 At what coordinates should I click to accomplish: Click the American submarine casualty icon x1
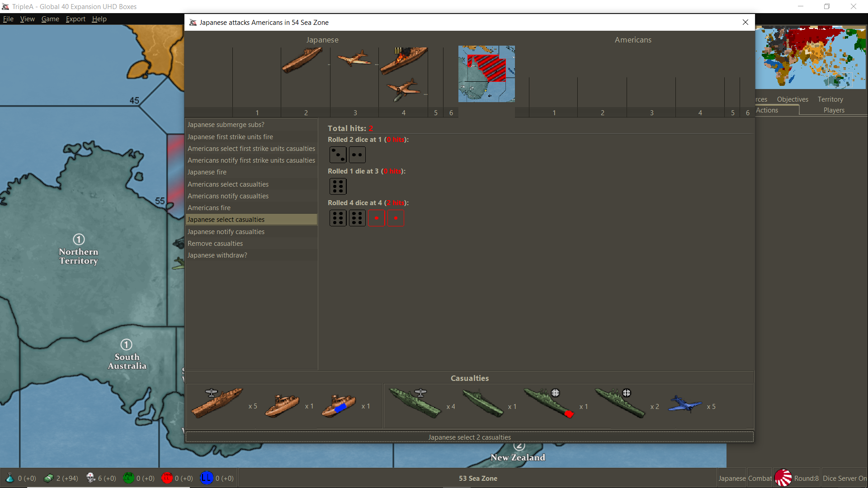click(483, 403)
